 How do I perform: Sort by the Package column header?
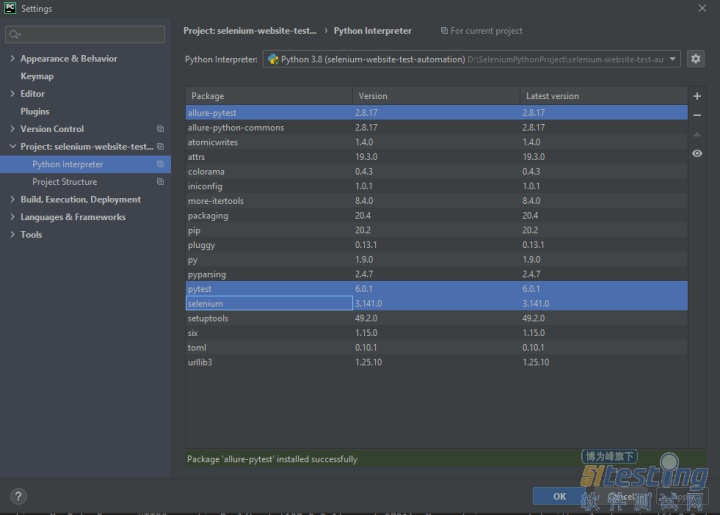269,96
